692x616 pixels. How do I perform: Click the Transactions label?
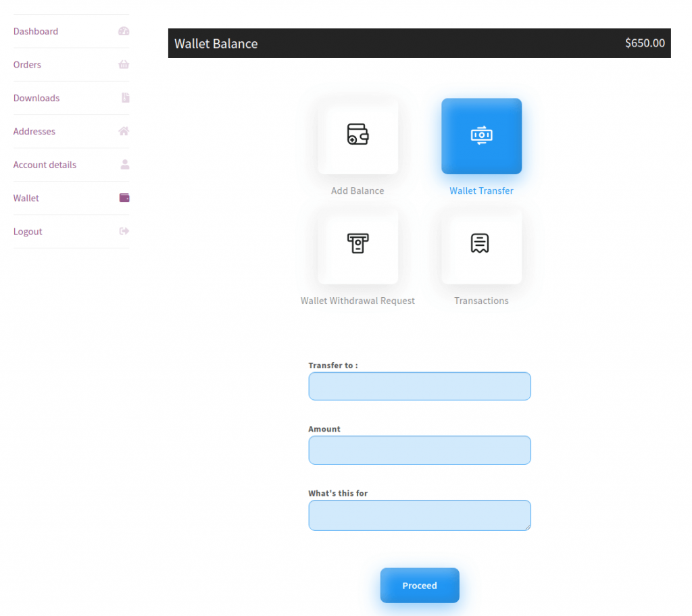pyautogui.click(x=481, y=301)
